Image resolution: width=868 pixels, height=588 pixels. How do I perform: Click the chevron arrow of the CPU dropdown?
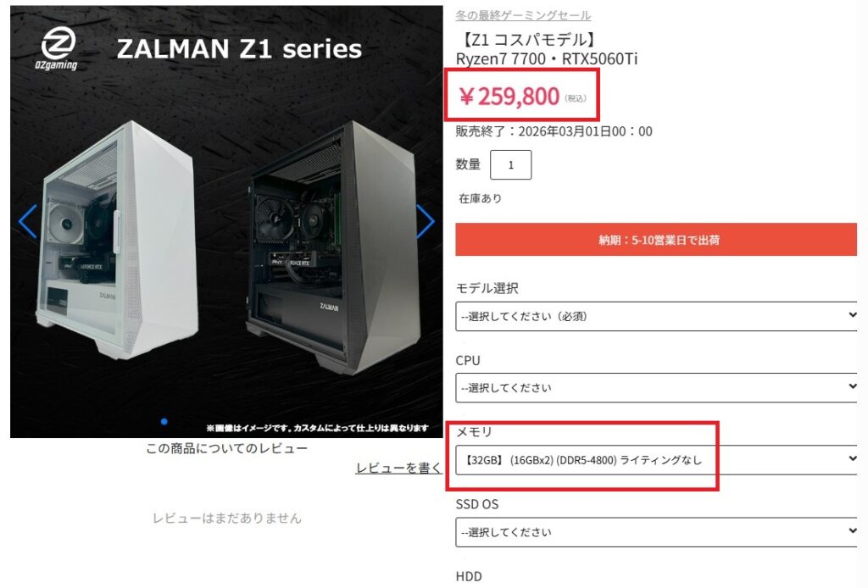853,386
